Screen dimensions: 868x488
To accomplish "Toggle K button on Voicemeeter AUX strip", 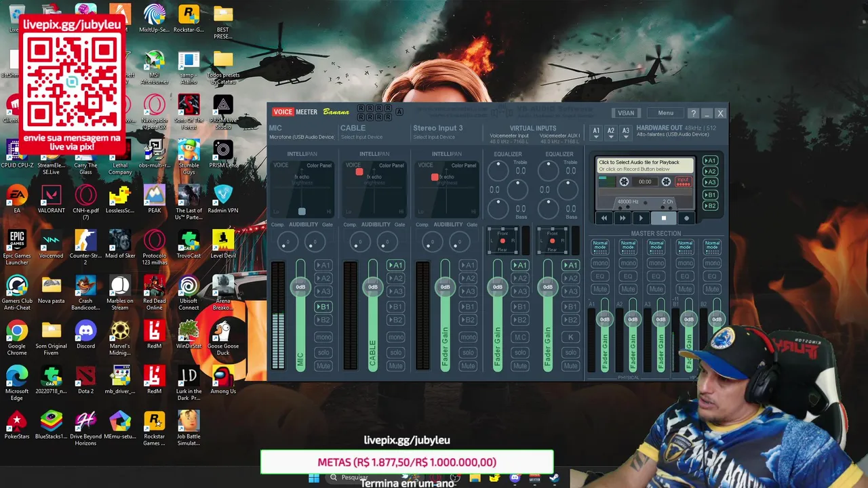I will coord(570,337).
